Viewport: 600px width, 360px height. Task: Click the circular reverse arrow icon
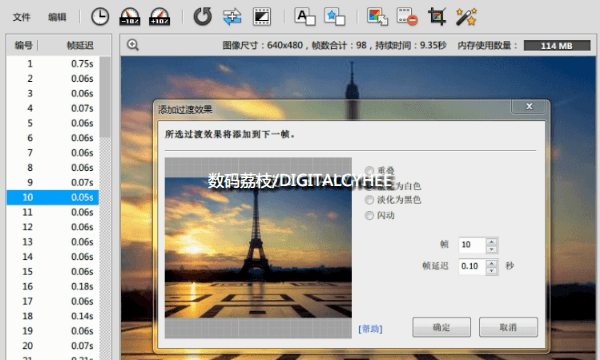[202, 17]
